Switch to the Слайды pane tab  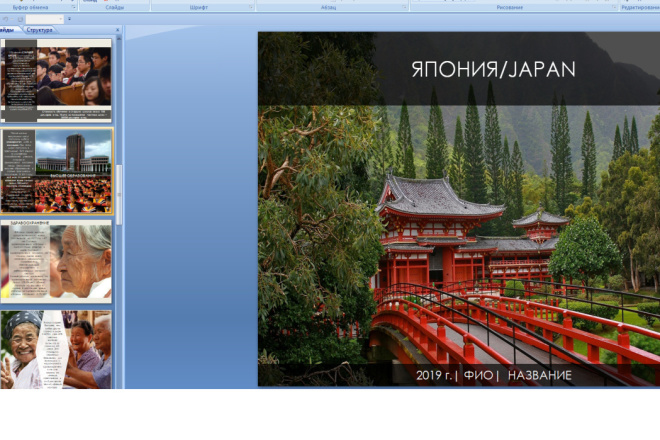coord(8,30)
